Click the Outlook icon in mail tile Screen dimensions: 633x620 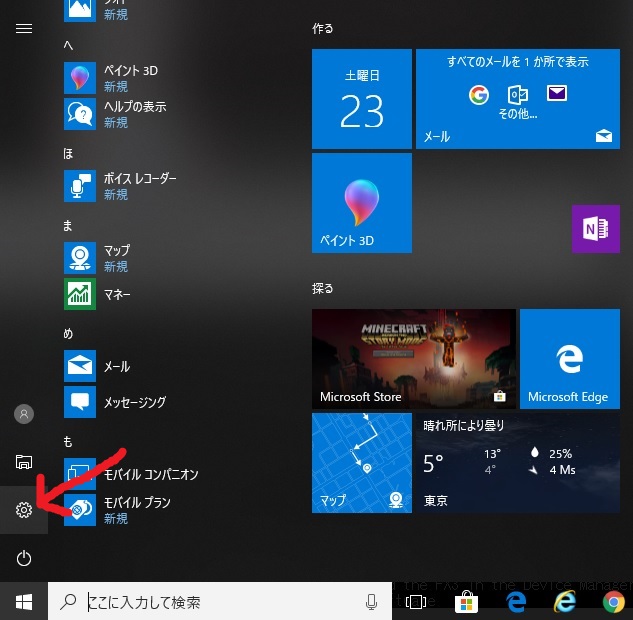(x=517, y=95)
